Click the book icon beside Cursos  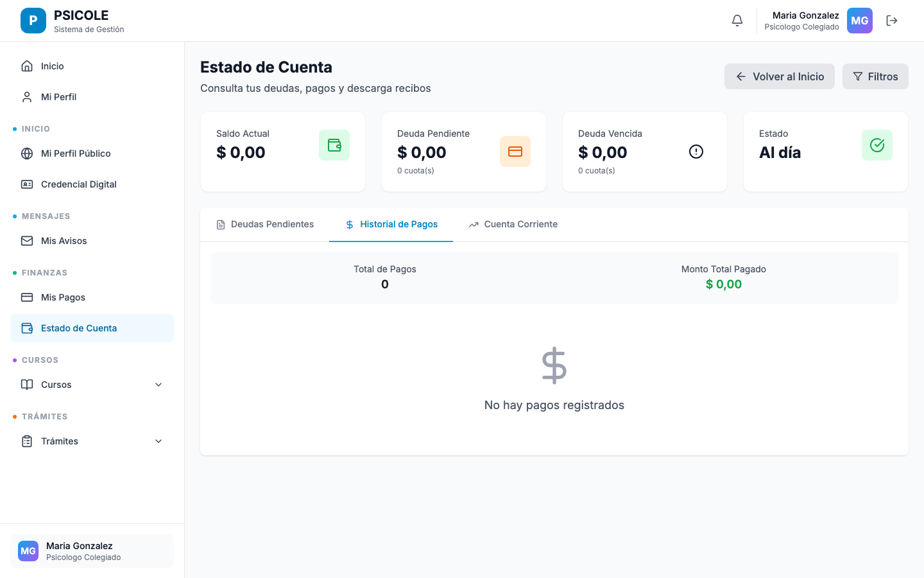click(x=27, y=385)
